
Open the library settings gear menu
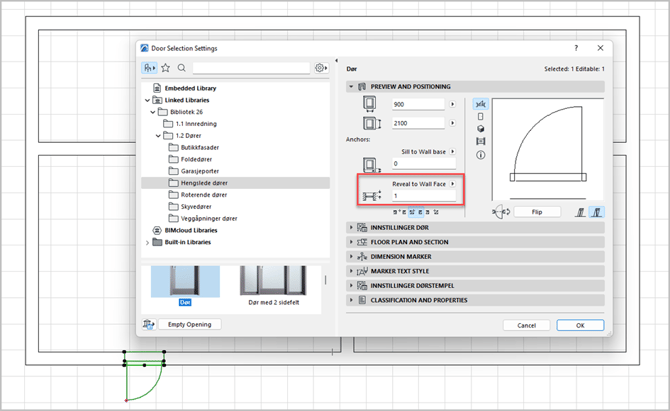pos(320,68)
